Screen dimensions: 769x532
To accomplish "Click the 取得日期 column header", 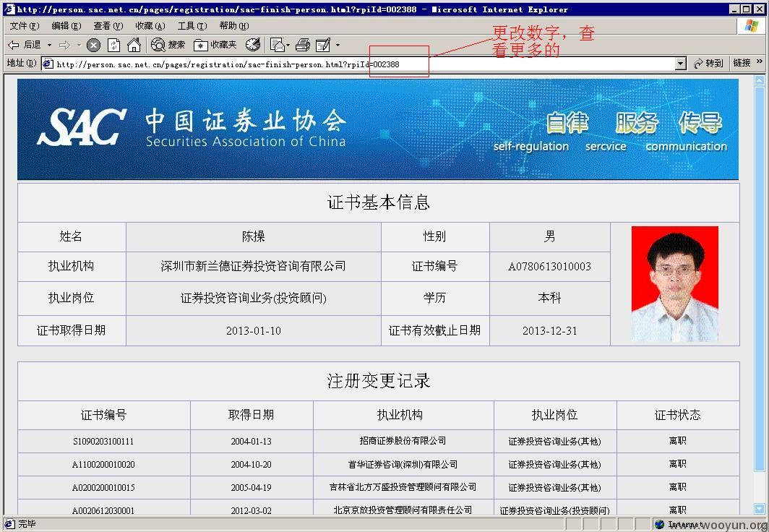I will (x=251, y=416).
